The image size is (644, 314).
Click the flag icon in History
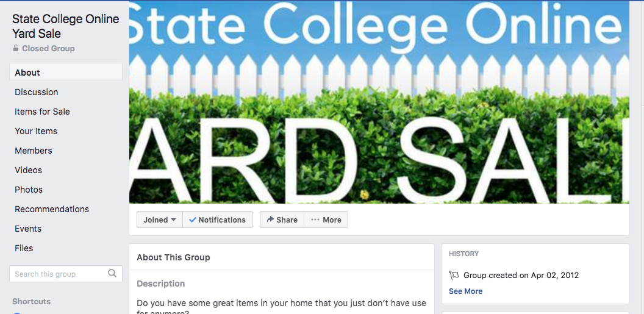coord(454,275)
